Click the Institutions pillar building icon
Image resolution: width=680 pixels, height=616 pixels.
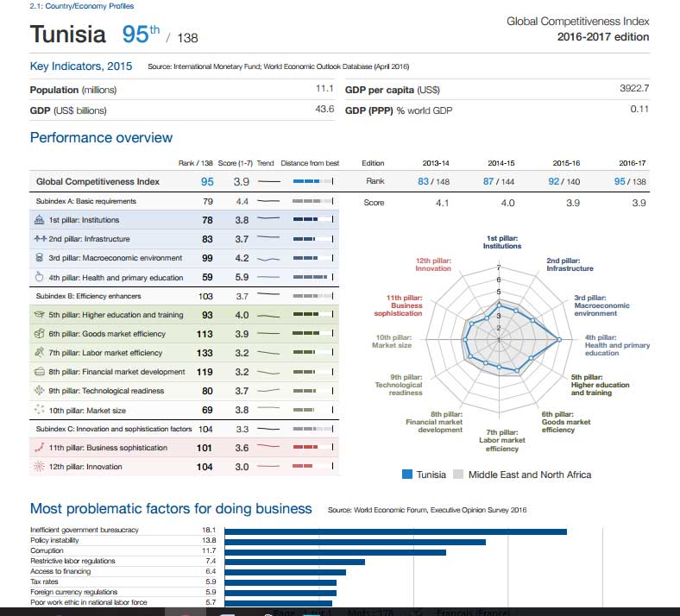click(39, 220)
